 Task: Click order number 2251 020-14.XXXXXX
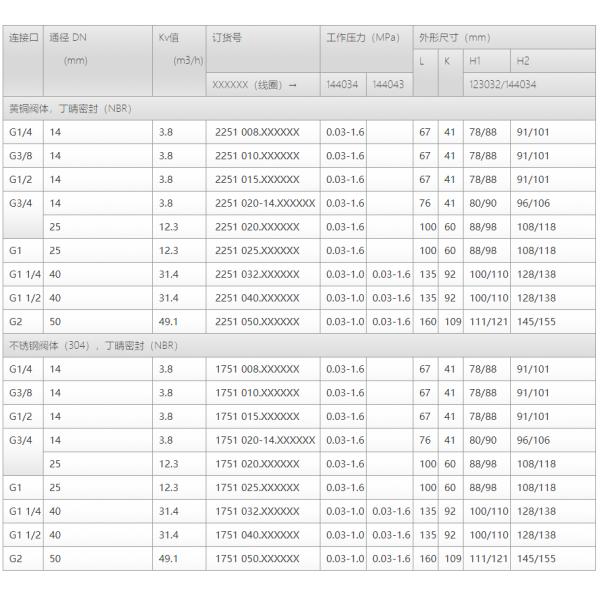264,203
